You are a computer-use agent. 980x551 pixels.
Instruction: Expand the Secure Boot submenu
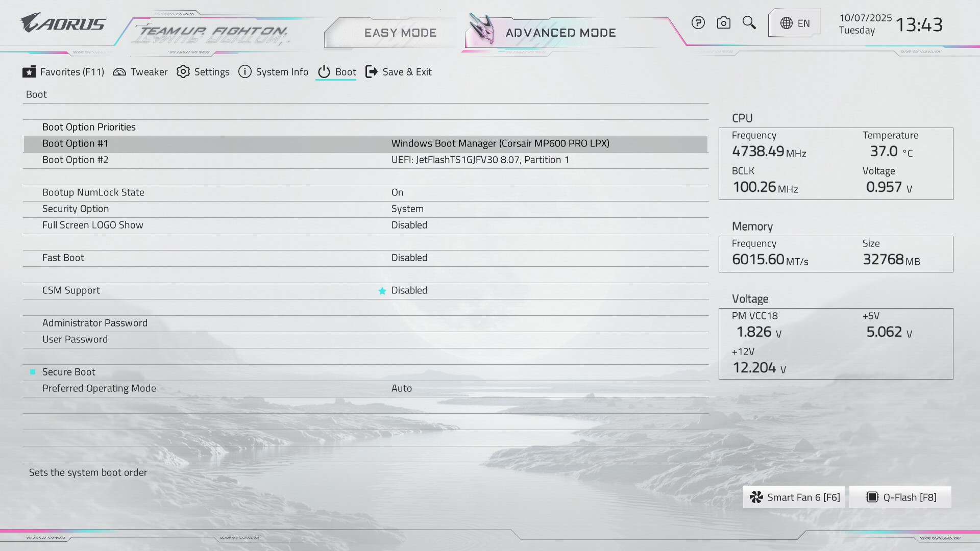pyautogui.click(x=69, y=372)
